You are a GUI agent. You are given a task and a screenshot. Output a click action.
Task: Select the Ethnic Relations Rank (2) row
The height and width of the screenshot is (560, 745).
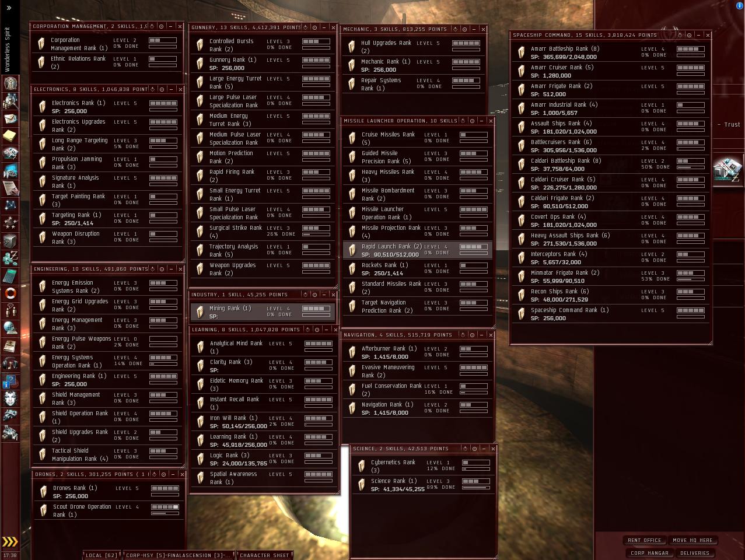[107, 62]
